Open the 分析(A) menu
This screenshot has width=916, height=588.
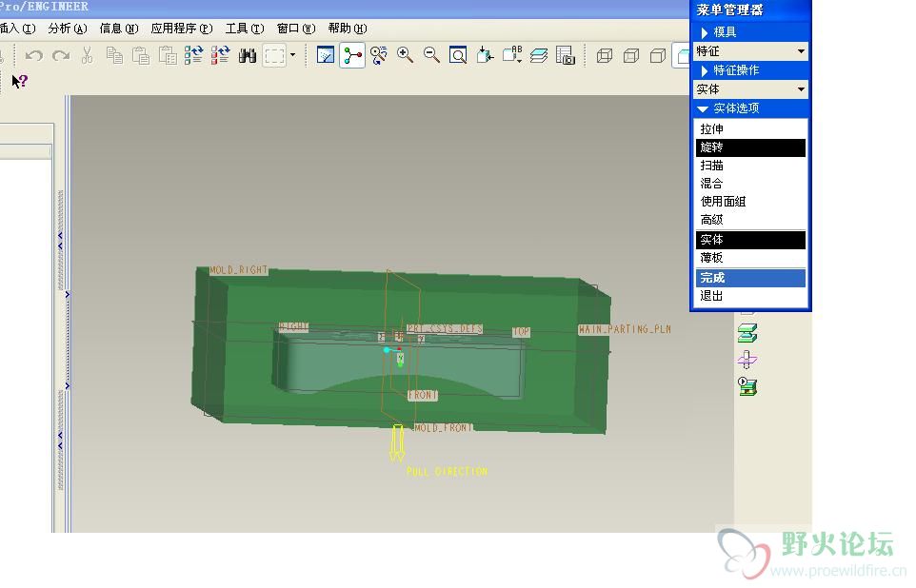[68, 28]
